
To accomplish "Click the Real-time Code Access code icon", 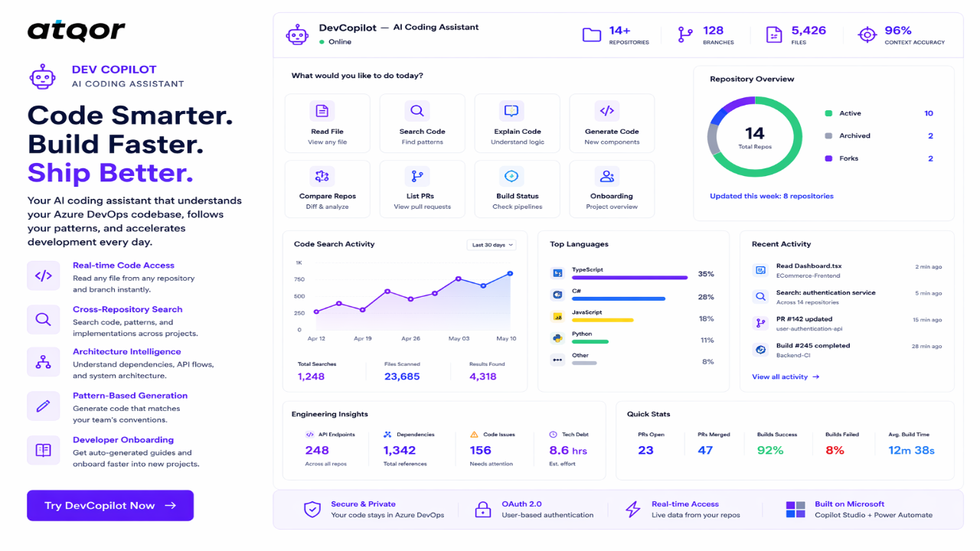I will [44, 275].
